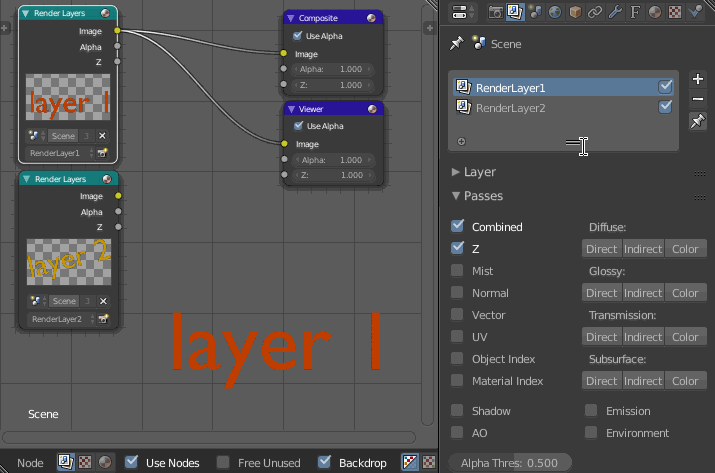Viewport: 715px width, 473px height.
Task: Remove render layer with minus icon
Action: (x=698, y=98)
